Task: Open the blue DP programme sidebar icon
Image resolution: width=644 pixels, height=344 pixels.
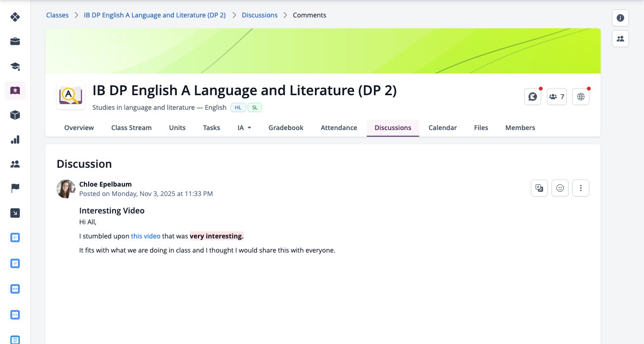Action: [15, 238]
